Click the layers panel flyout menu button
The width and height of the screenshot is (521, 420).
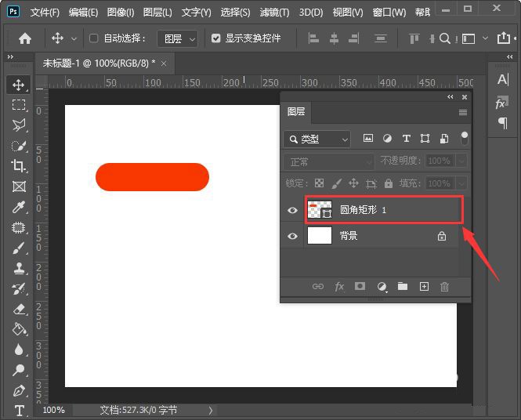pos(463,112)
